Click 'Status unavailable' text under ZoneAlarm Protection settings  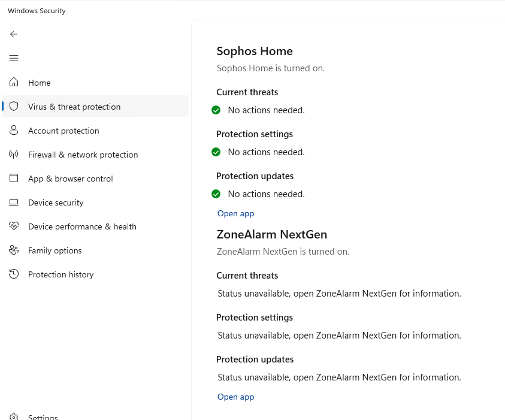pos(339,336)
